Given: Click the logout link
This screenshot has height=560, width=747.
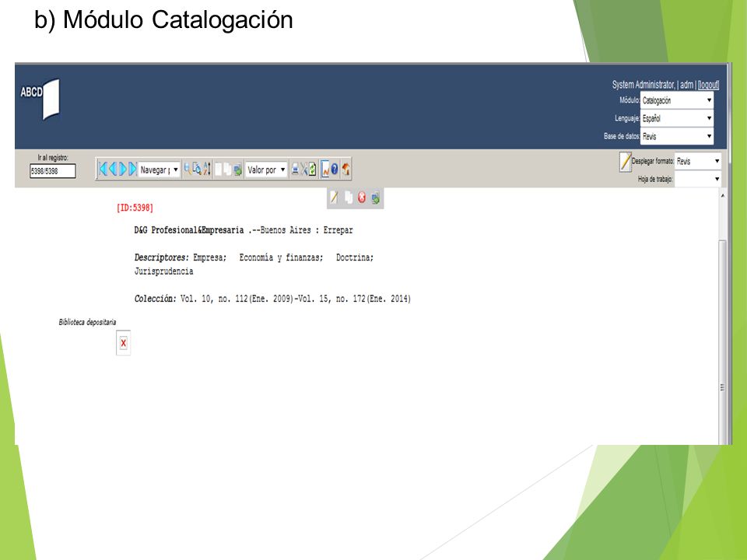Looking at the screenshot, I should pyautogui.click(x=708, y=85).
